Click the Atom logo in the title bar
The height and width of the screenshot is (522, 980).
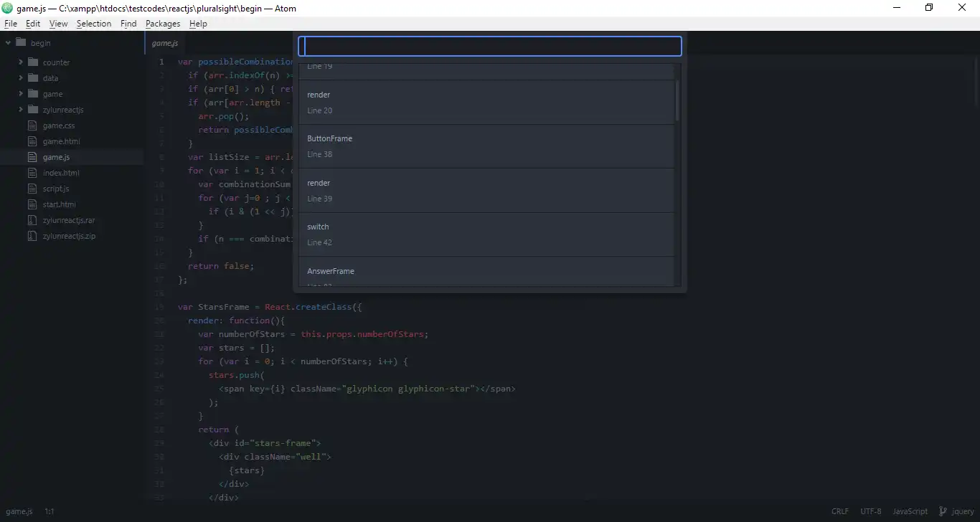click(7, 7)
